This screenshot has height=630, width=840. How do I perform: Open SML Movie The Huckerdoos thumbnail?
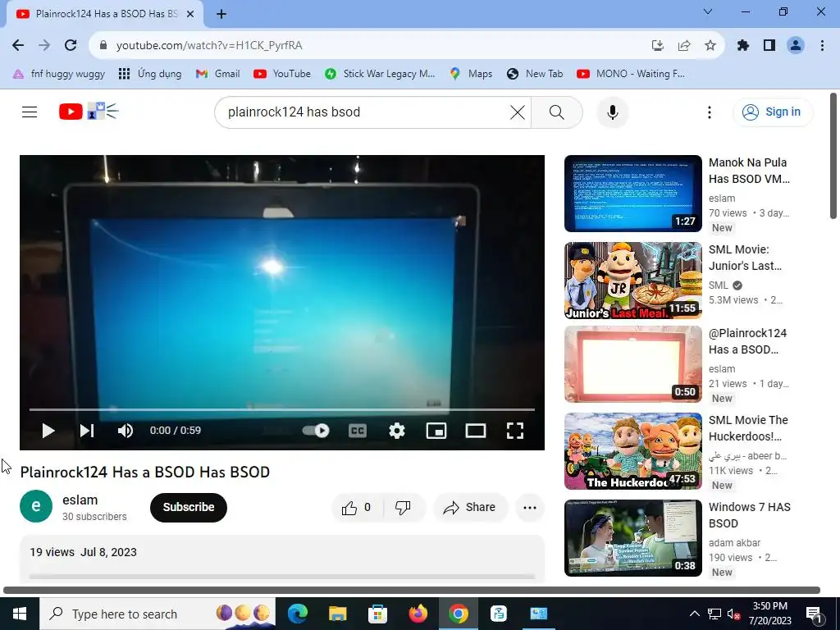pos(633,451)
